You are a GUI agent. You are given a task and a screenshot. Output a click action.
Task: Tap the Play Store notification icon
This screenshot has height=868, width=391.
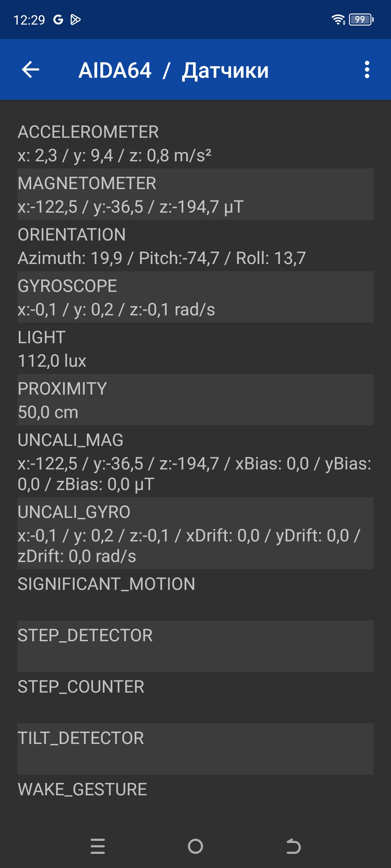click(75, 20)
